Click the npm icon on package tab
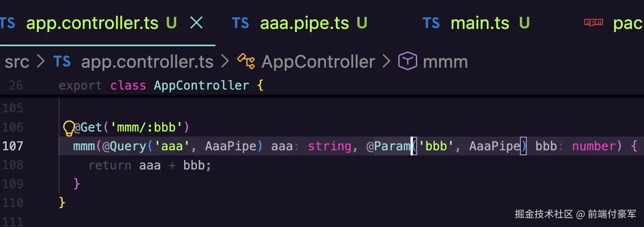 pos(593,22)
